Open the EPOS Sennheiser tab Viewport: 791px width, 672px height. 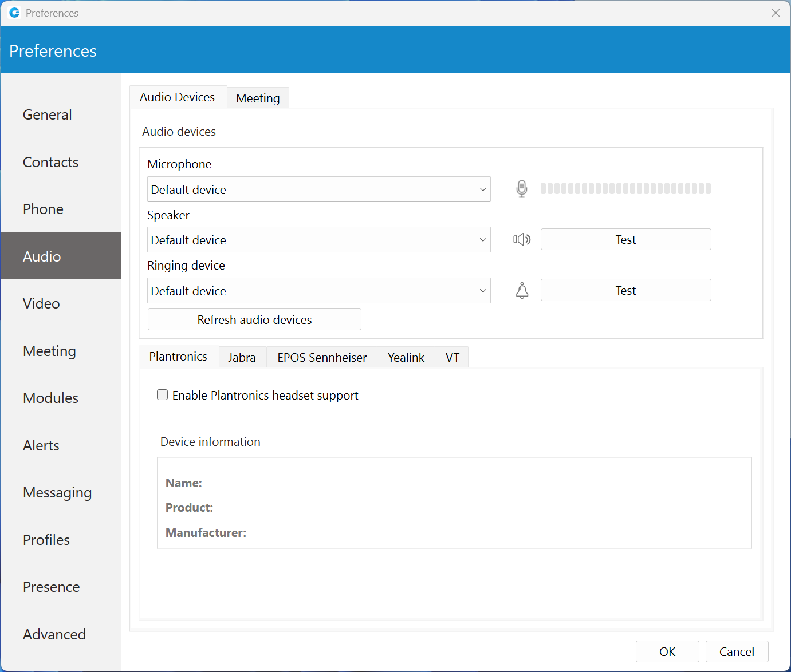coord(321,357)
